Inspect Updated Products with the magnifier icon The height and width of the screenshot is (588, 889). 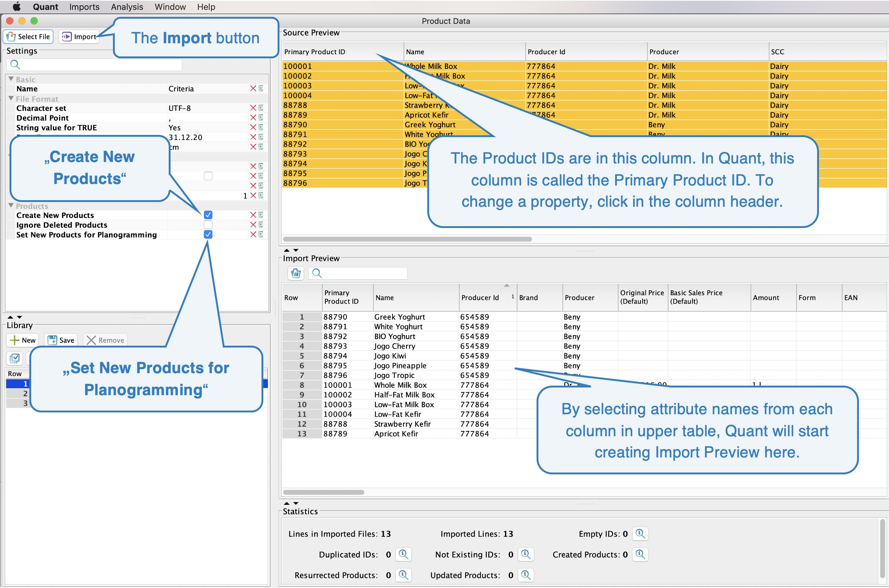[x=526, y=575]
